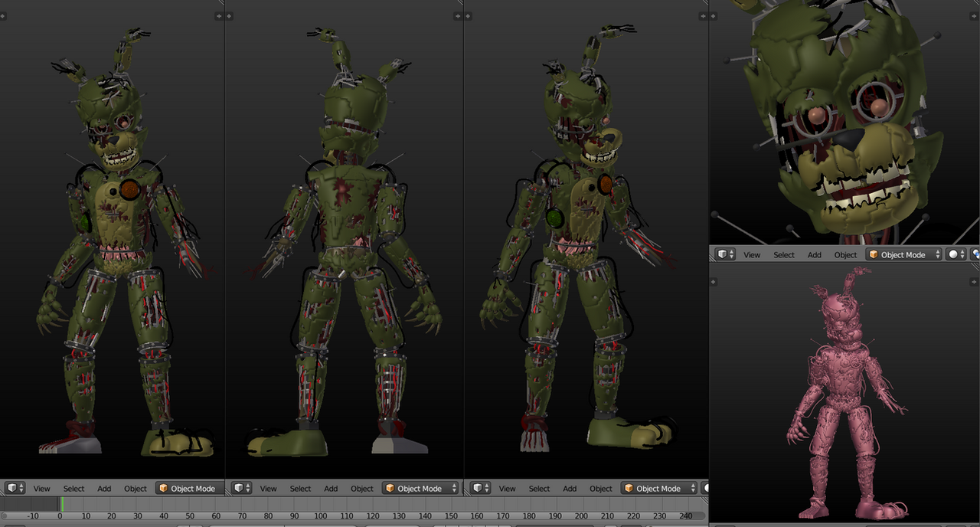
Task: Open Object menu in angled-view viewport
Action: pyautogui.click(x=601, y=488)
